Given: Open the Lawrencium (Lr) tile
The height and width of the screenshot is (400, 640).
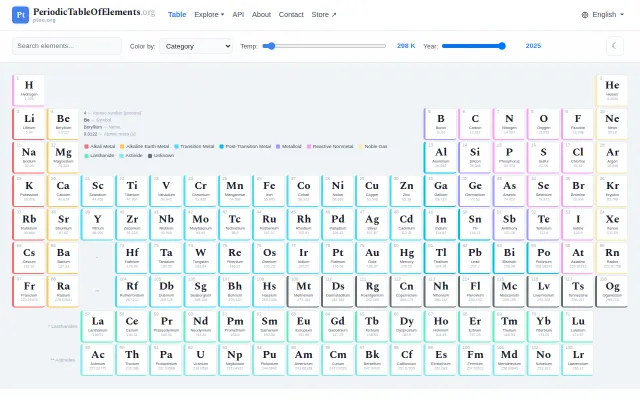Looking at the screenshot, I should [x=578, y=360].
